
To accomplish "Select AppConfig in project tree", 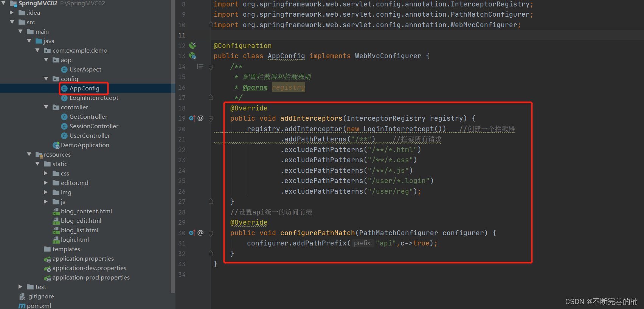I will (x=84, y=88).
